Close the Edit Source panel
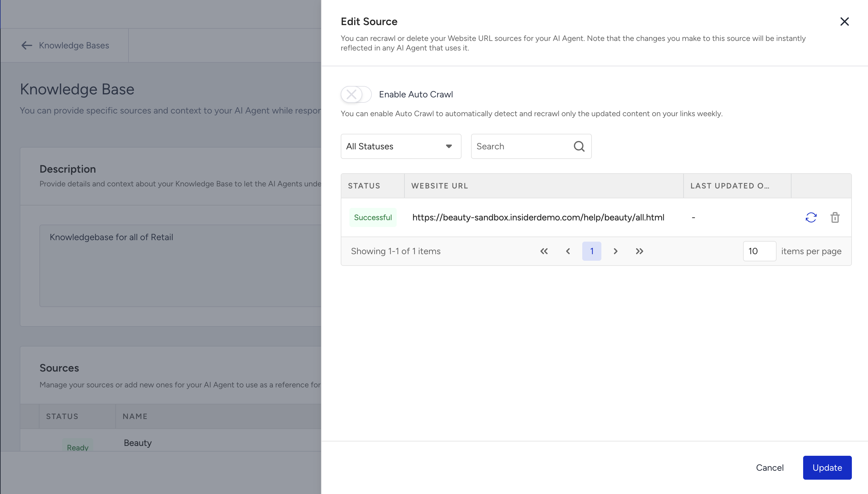The height and width of the screenshot is (494, 868). pyautogui.click(x=844, y=22)
